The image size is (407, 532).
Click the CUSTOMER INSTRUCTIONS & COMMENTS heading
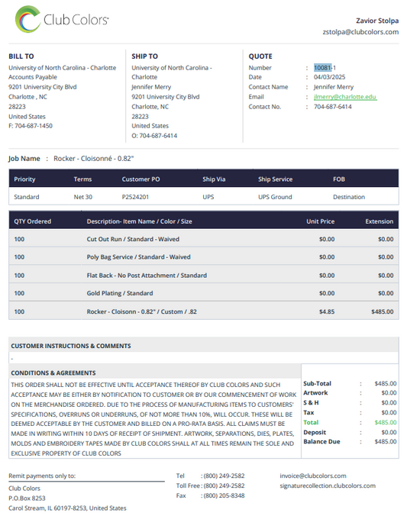tap(71, 346)
